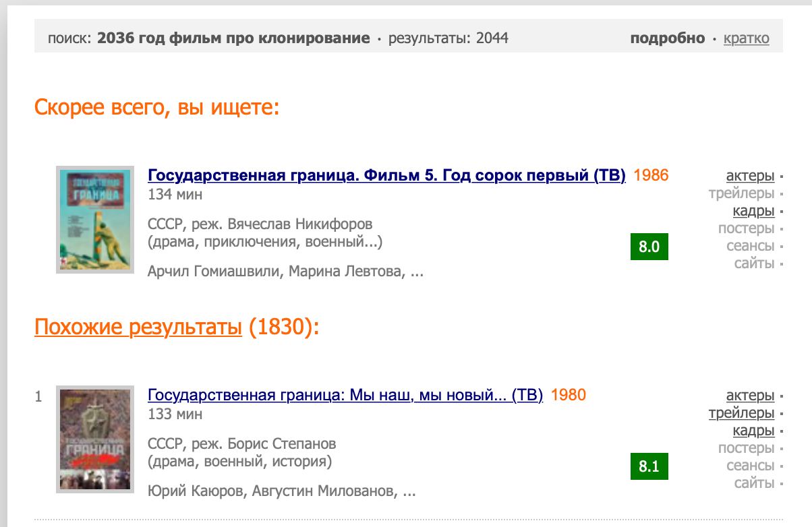Click director text 'реж. Борис Степанов'
This screenshot has height=527, width=812.
[264, 443]
